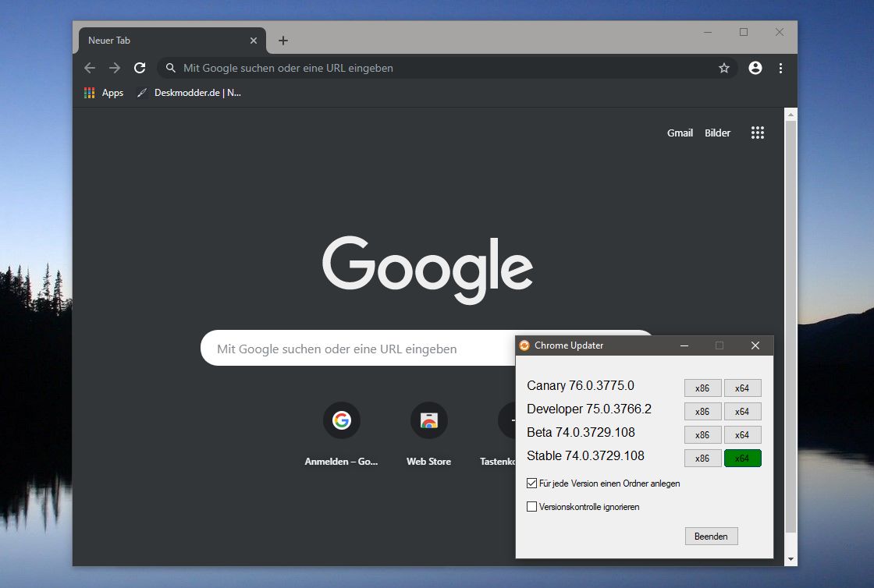The width and height of the screenshot is (874, 588).
Task: Open the Google apps grid launcher
Action: [x=758, y=133]
